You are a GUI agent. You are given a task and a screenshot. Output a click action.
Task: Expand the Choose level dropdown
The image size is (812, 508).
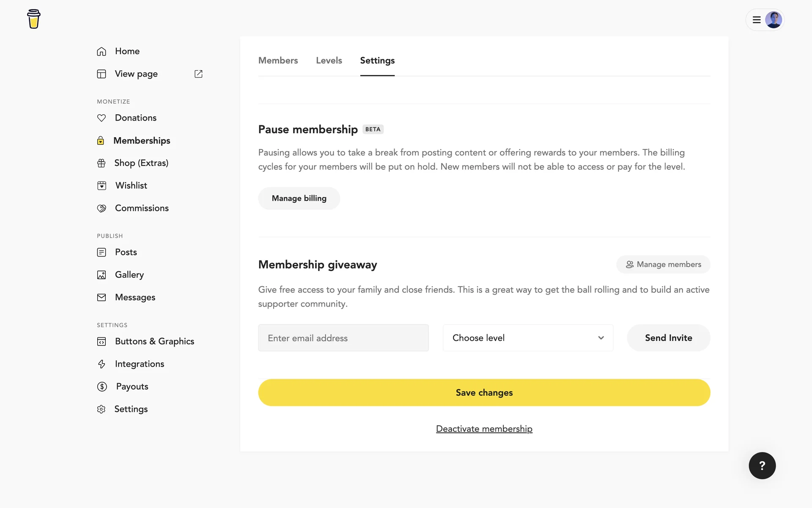click(x=528, y=338)
